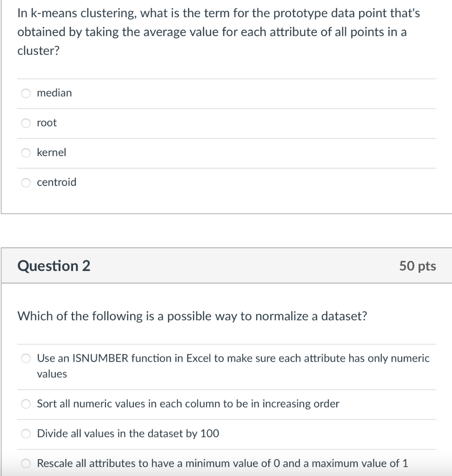Click the ISNUMBER answer text
The height and width of the screenshot is (476, 452).
(x=233, y=358)
